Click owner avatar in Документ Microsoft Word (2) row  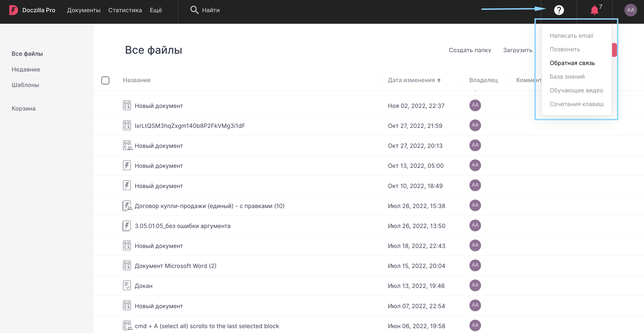click(x=475, y=265)
